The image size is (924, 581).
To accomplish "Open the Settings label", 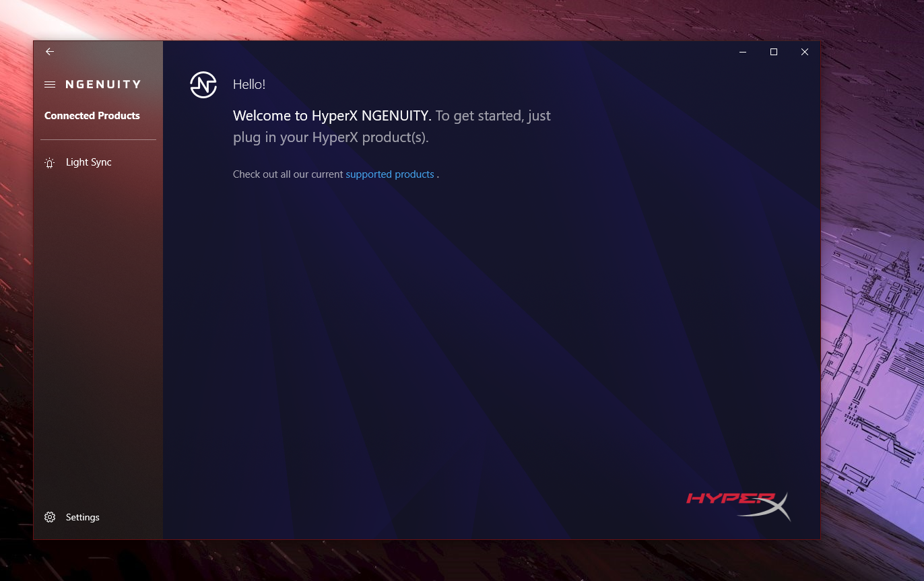I will pos(83,517).
